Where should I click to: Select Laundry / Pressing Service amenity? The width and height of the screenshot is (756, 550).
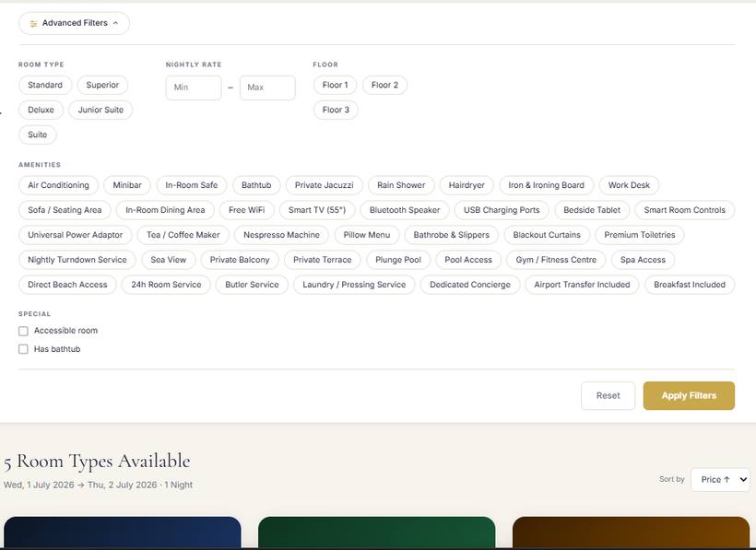pyautogui.click(x=354, y=285)
